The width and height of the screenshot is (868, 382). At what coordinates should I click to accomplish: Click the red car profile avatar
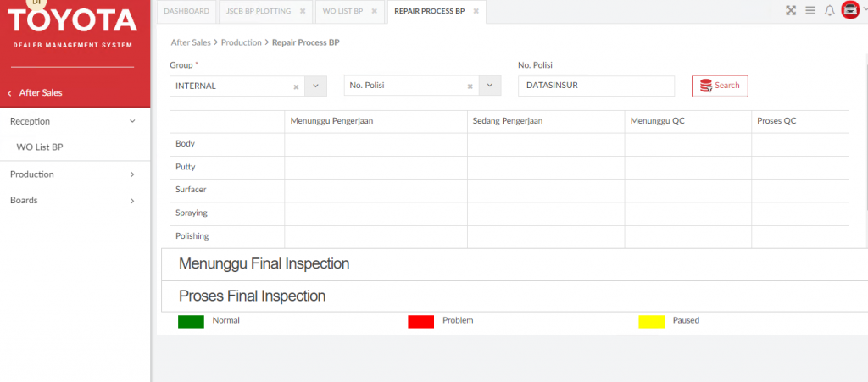[849, 10]
